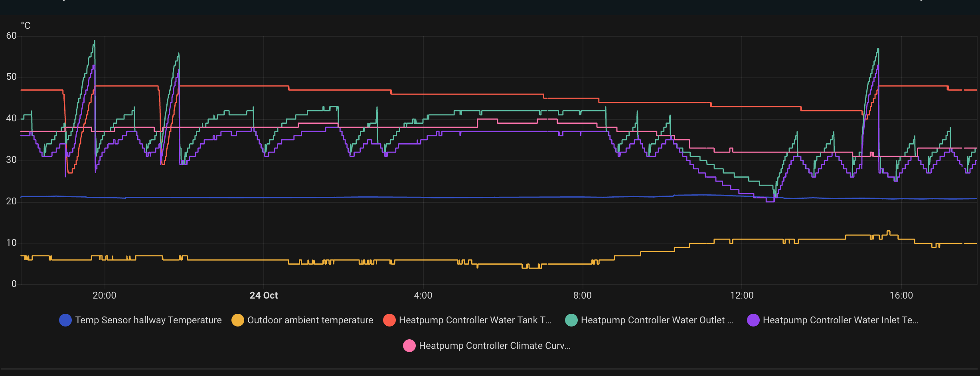Click the pink Climate Curve legend circle
This screenshot has height=376, width=980.
point(409,346)
